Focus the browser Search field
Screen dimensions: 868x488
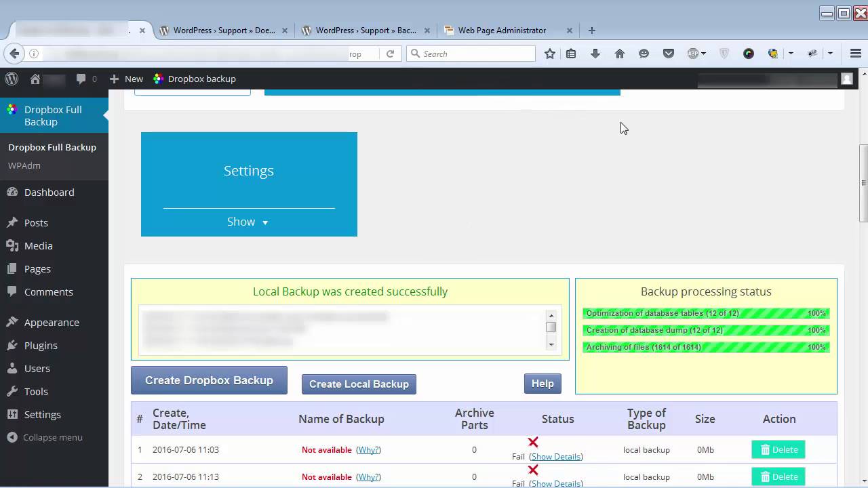pos(471,54)
